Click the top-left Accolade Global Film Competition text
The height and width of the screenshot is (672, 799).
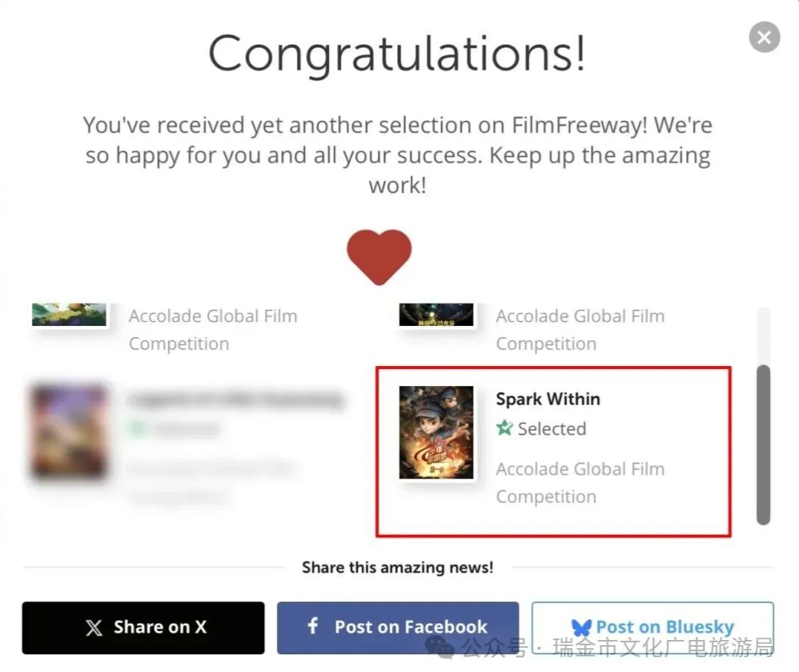(213, 330)
